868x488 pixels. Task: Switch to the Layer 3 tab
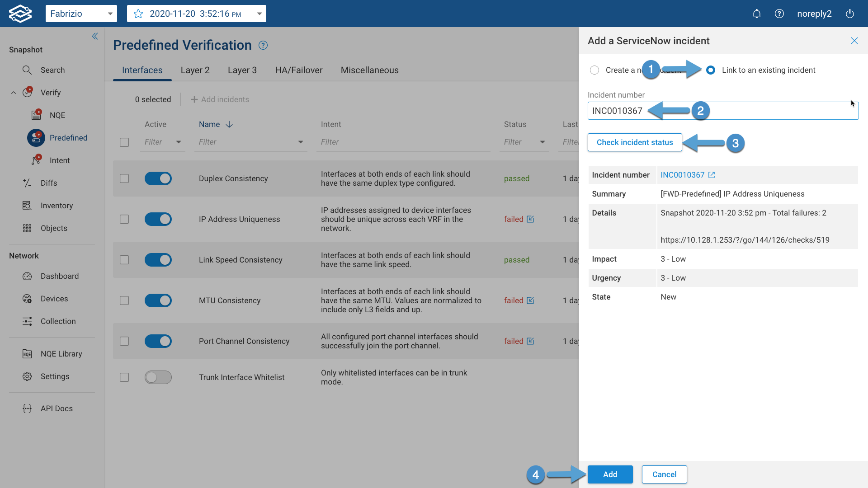tap(242, 70)
